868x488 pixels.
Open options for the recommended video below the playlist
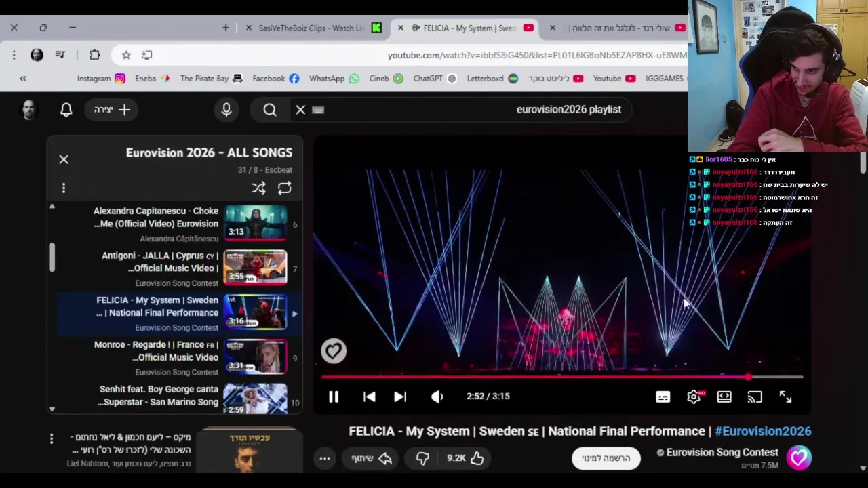[51, 439]
